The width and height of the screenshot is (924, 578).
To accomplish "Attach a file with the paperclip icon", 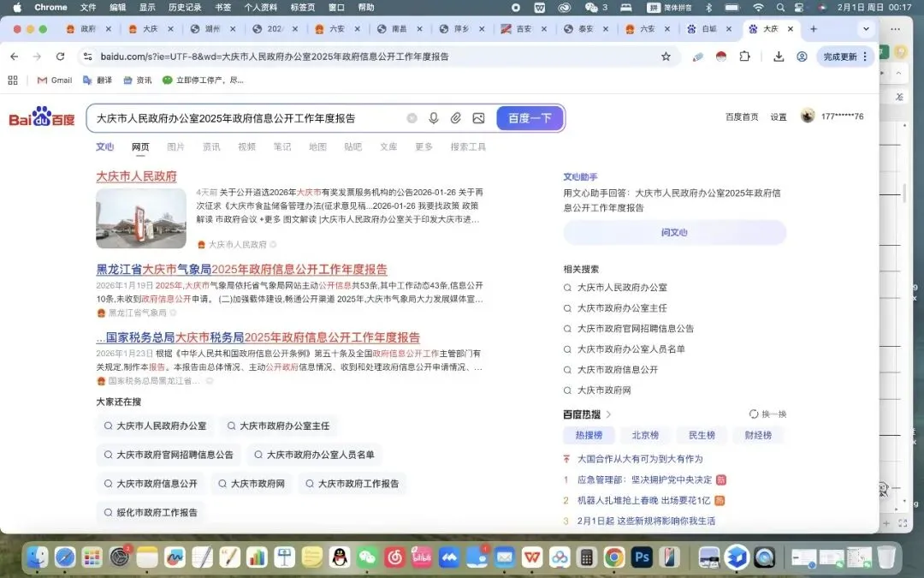I will pyautogui.click(x=455, y=118).
